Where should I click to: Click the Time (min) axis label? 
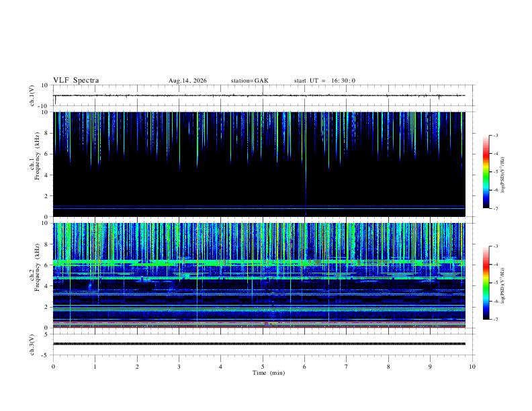coord(269,373)
